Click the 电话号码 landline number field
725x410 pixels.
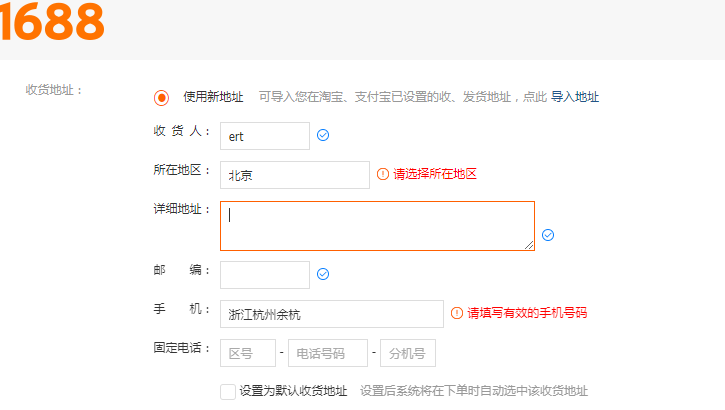328,353
